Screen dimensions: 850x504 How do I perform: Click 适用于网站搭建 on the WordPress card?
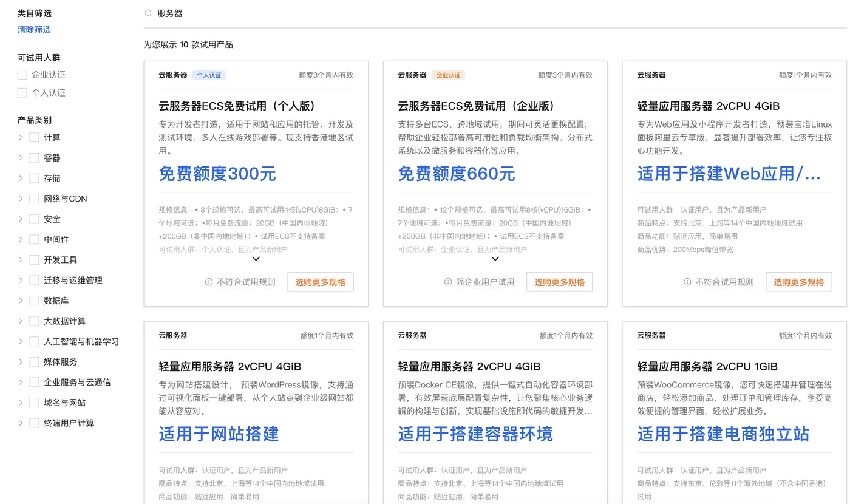(x=218, y=434)
